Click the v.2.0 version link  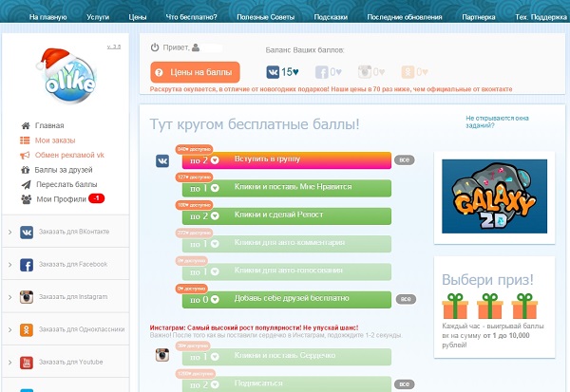[x=114, y=47]
